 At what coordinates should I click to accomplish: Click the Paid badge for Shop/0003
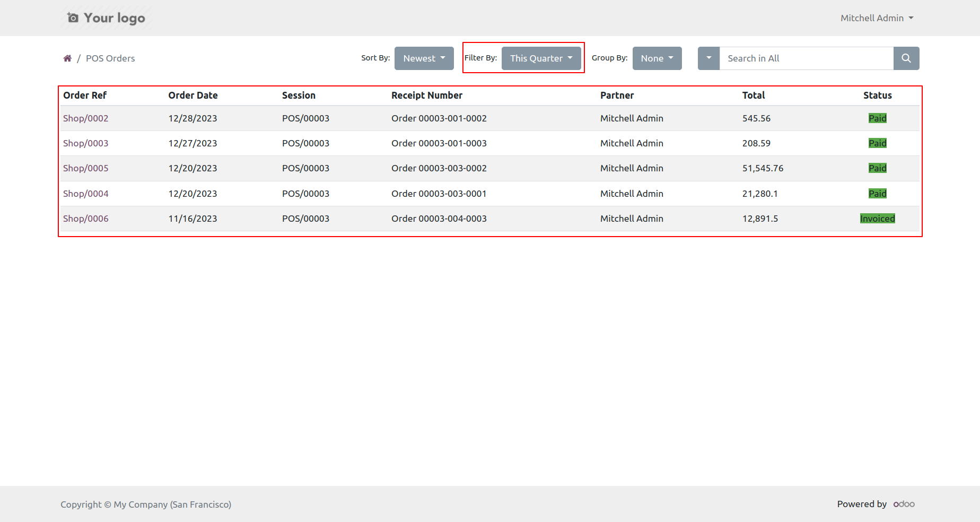[878, 143]
